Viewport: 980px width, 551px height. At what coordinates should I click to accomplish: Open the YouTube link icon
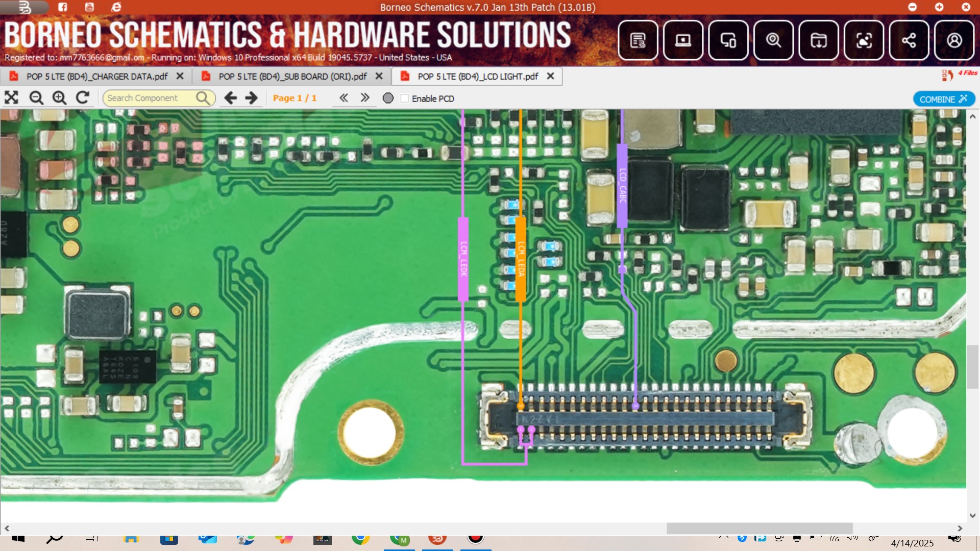pyautogui.click(x=89, y=7)
